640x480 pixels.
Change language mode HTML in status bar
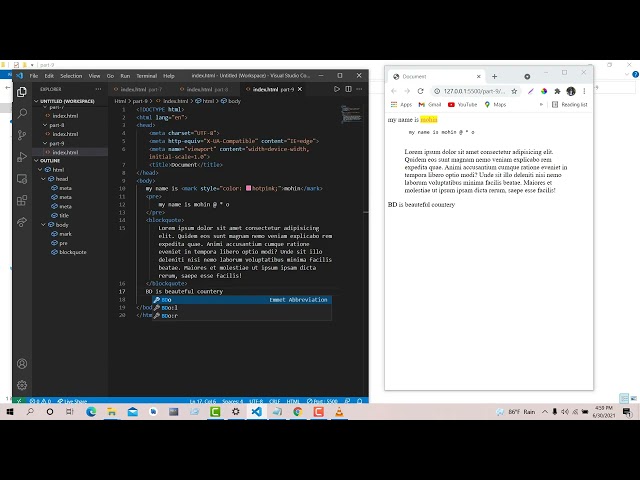[293, 401]
